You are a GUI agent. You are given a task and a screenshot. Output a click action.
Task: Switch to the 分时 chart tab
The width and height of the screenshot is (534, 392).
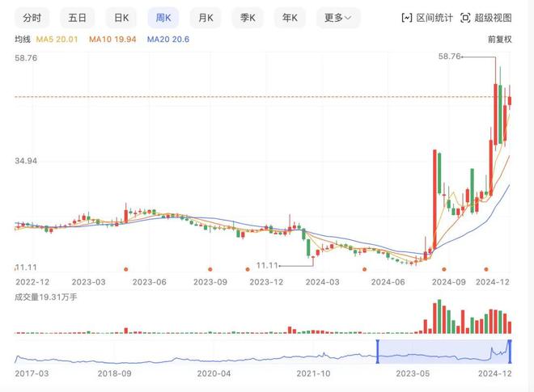coord(32,18)
